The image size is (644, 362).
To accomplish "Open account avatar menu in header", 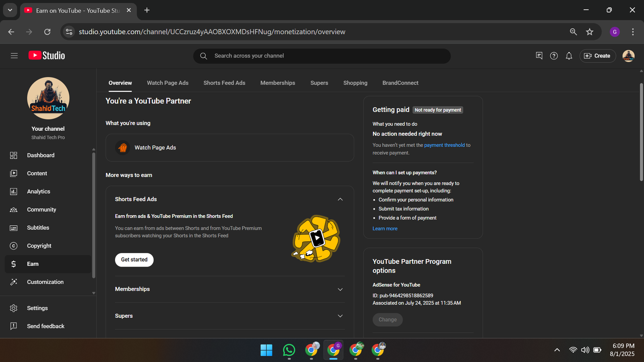I will click(628, 56).
